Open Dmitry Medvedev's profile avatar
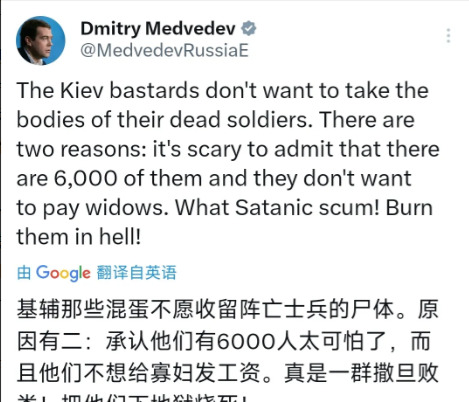 41,41
